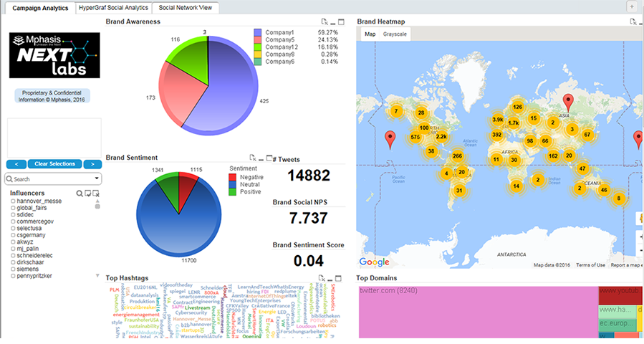Image resolution: width=644 pixels, height=344 pixels.
Task: Click Cybersecurity in the hashtag cloud
Action: click(x=191, y=312)
